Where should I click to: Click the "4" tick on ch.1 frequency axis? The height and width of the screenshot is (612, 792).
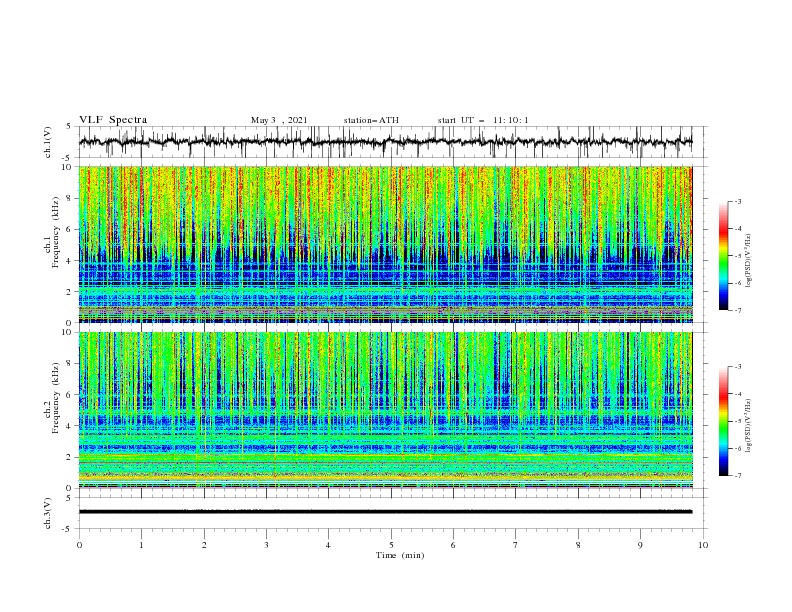click(69, 261)
